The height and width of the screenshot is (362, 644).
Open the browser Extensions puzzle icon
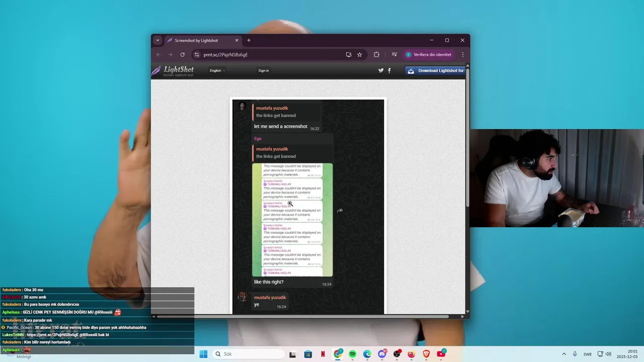coord(376,54)
